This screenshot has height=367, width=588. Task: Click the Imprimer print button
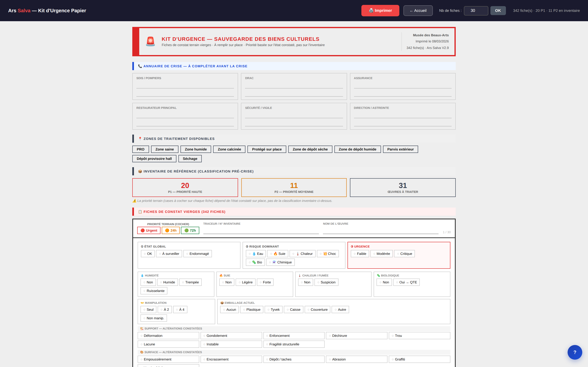pos(380,11)
